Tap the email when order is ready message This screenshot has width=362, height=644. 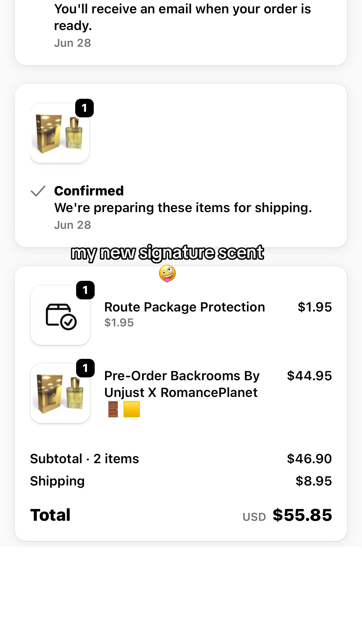[183, 17]
